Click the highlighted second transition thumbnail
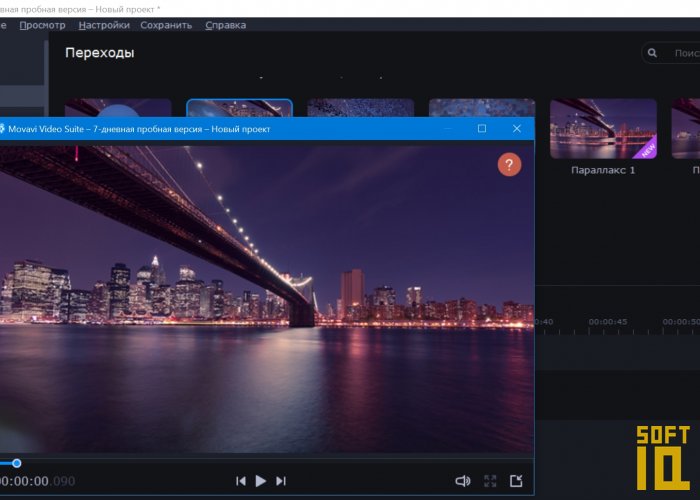700x500 pixels. point(240,108)
